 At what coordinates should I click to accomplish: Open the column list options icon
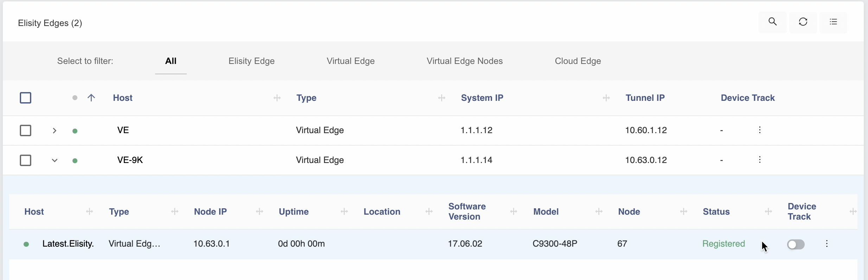click(x=833, y=22)
